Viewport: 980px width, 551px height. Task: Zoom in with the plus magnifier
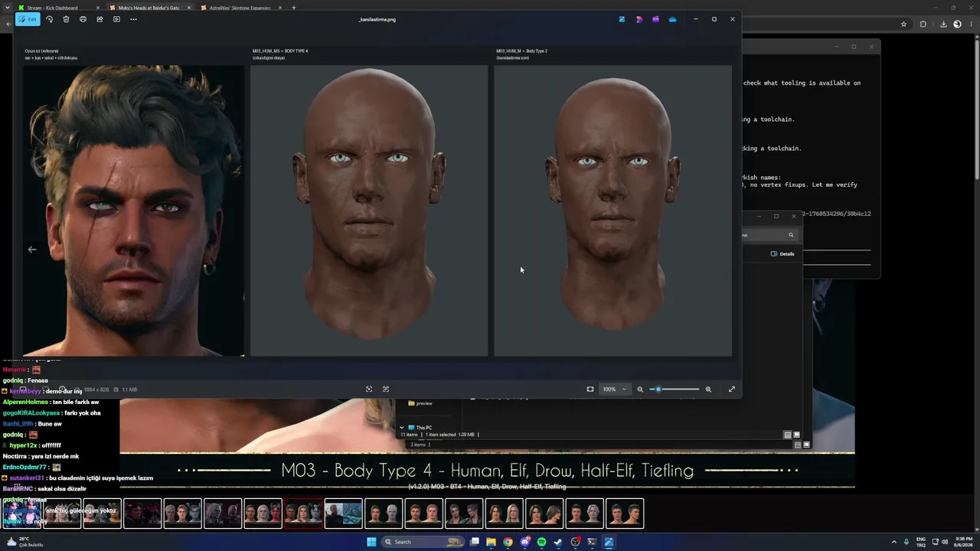pos(708,389)
